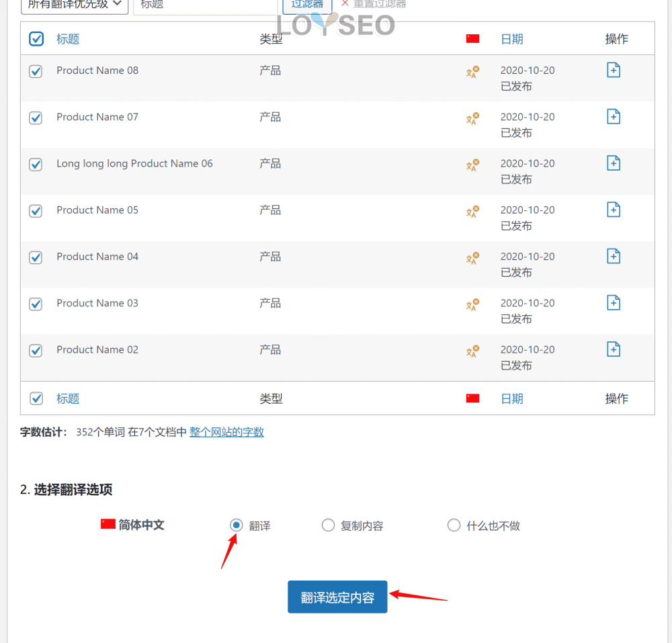Toggle select-all checkbox in table header
The image size is (672, 643).
click(36, 39)
